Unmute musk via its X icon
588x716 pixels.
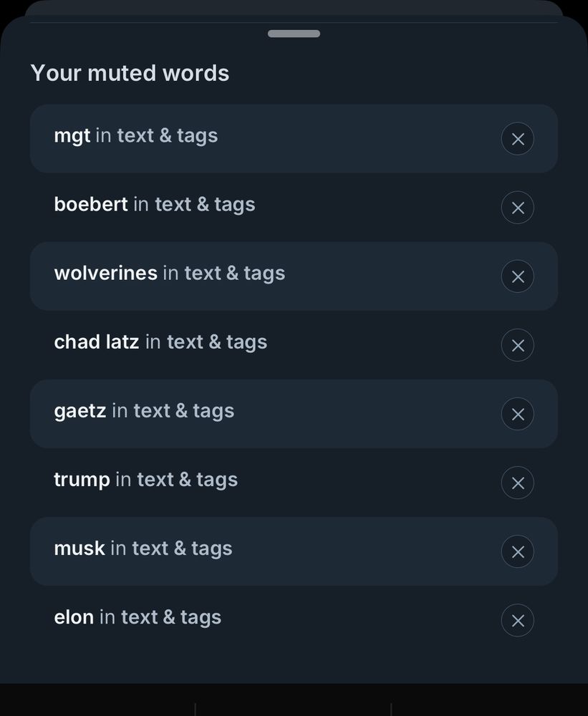(517, 551)
